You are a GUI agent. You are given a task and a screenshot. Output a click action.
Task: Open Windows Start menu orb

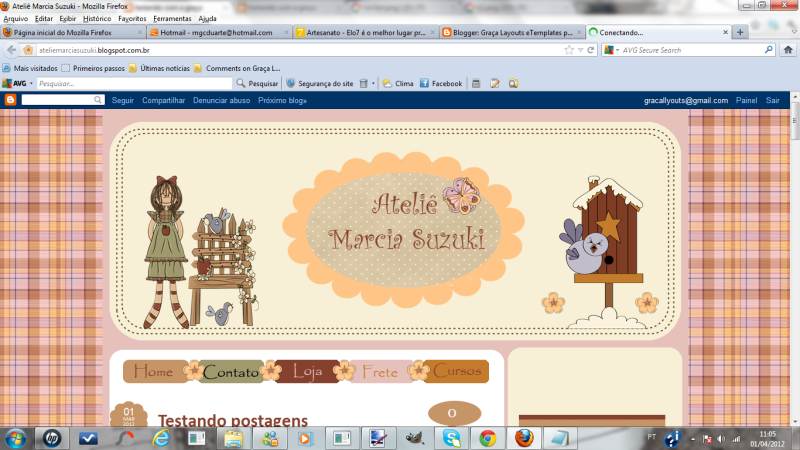click(15, 439)
